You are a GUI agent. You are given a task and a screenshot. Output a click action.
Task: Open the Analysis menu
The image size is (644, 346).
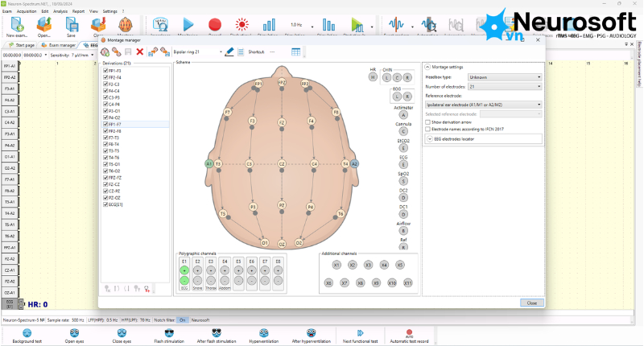click(60, 11)
